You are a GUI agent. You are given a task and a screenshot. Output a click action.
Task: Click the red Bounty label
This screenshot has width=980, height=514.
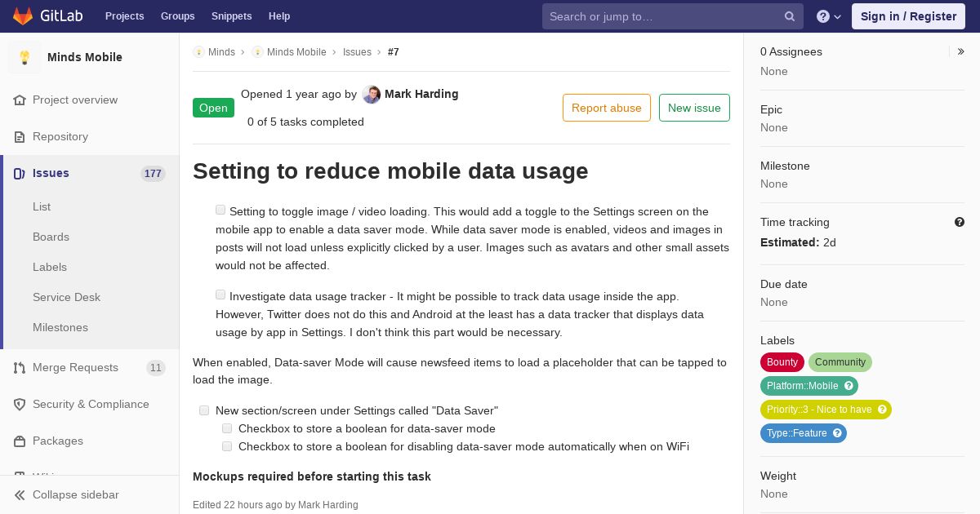(x=782, y=362)
